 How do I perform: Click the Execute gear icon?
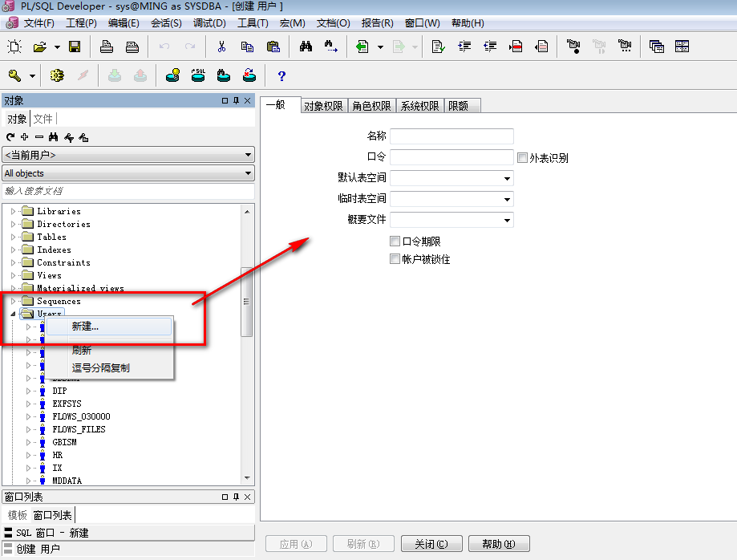(57, 75)
